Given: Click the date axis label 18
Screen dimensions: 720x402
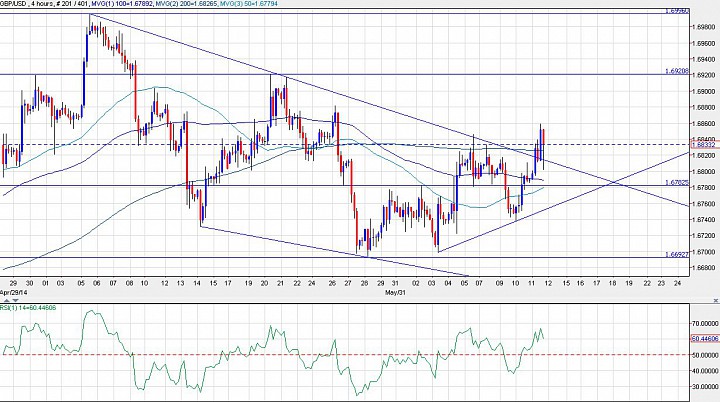Looking at the screenshot, I should pyautogui.click(x=613, y=283).
